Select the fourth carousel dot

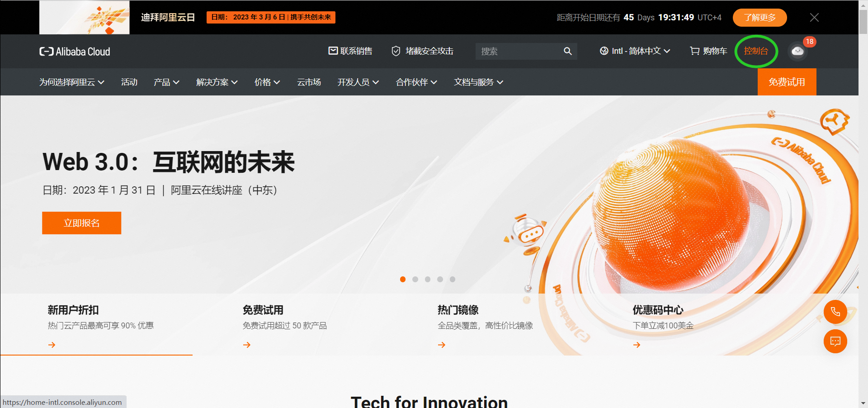pos(440,279)
